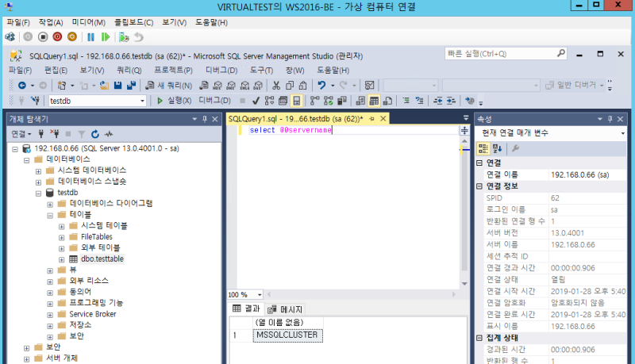Open the 쿼리(Q) menu

pyautogui.click(x=129, y=71)
